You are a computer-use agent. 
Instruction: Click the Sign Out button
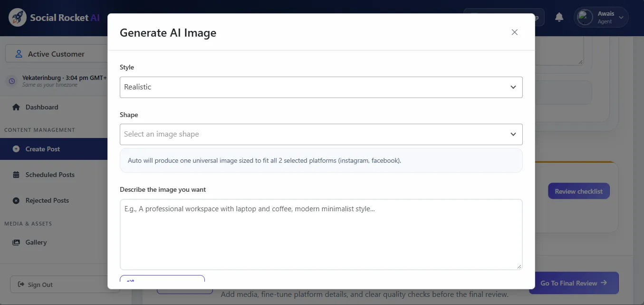pos(58,285)
